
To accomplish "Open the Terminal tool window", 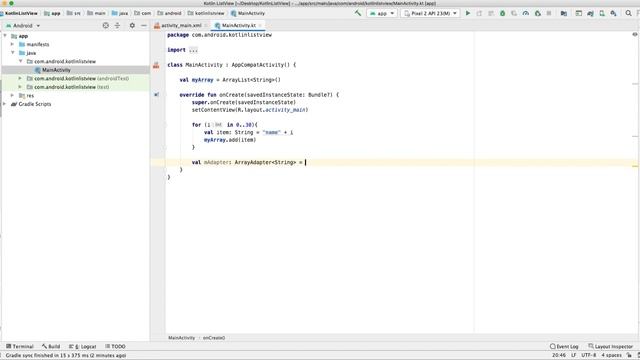I will point(20,346).
